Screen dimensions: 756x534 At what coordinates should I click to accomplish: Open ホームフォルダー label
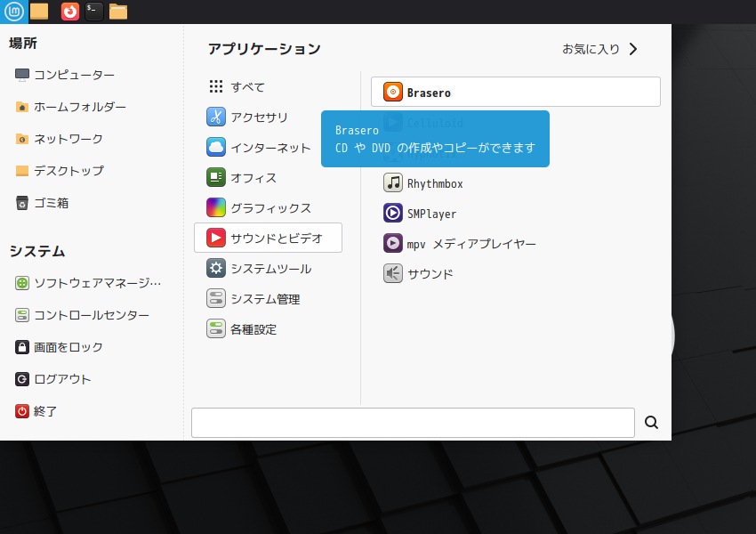coord(80,107)
